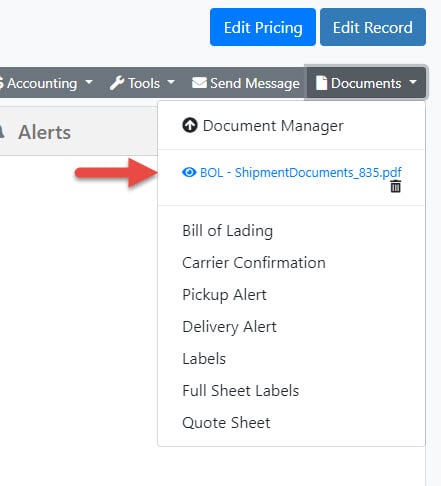
Task: Expand the Accounting dropdown caret
Action: point(89,81)
